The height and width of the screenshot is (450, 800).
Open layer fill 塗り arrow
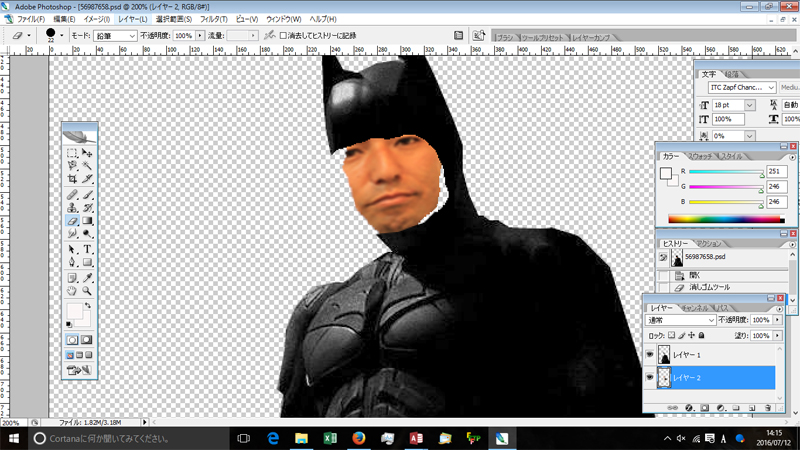tap(777, 336)
